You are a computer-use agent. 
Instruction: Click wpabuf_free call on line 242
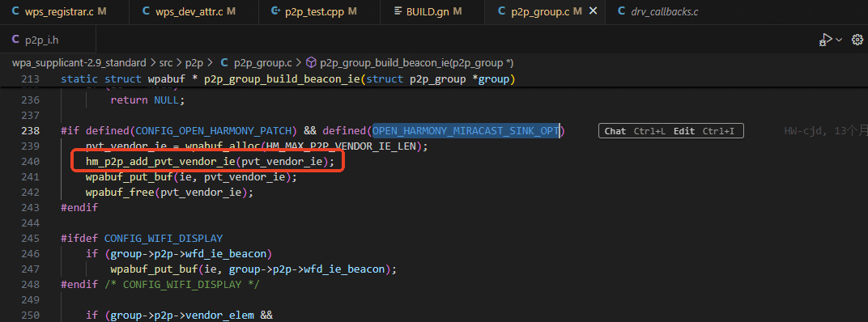point(120,193)
